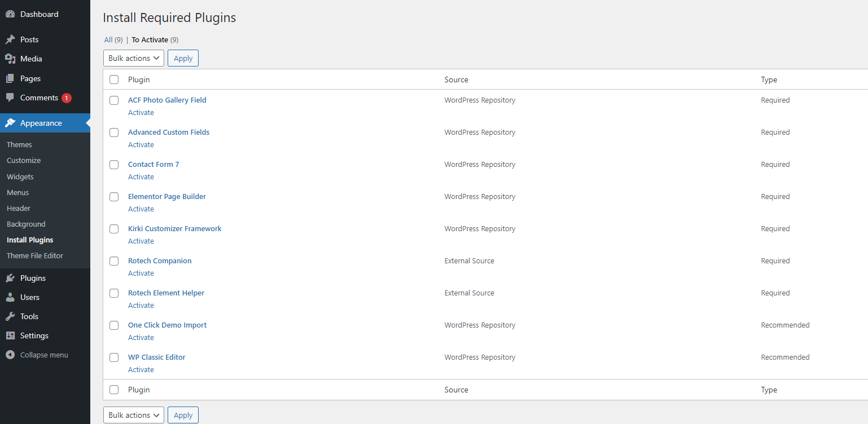Tick the ACF Photo Gallery Field checkbox
Screen dimensions: 868x424
pyautogui.click(x=114, y=100)
